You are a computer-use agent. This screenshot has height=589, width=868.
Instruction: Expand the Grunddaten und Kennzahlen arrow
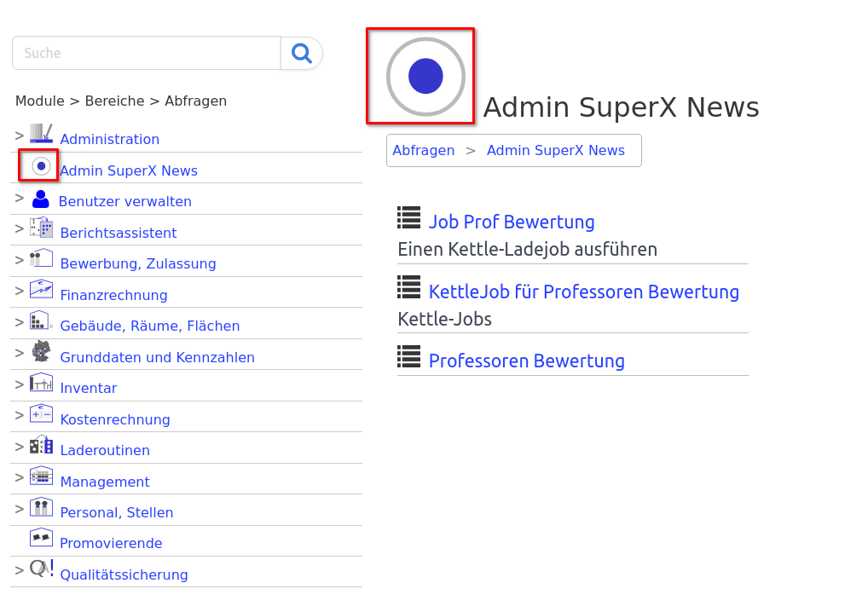tap(20, 353)
